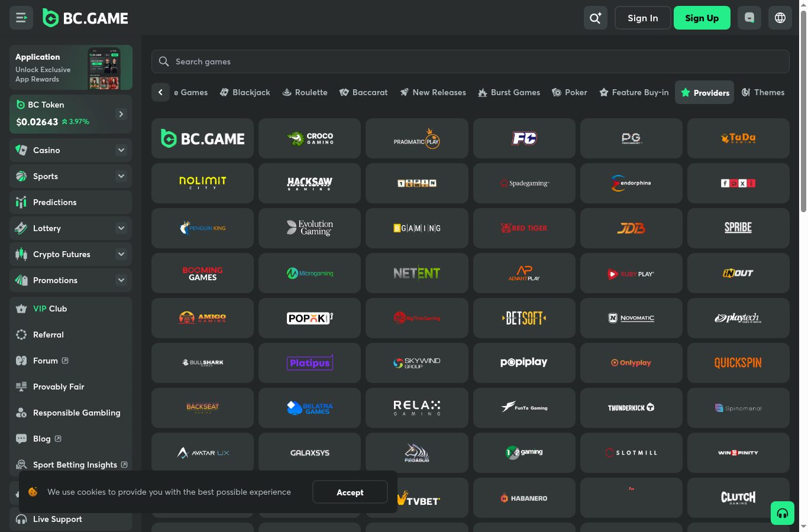Go to Referral page
Viewport: 808px width, 532px height.
click(x=70, y=335)
